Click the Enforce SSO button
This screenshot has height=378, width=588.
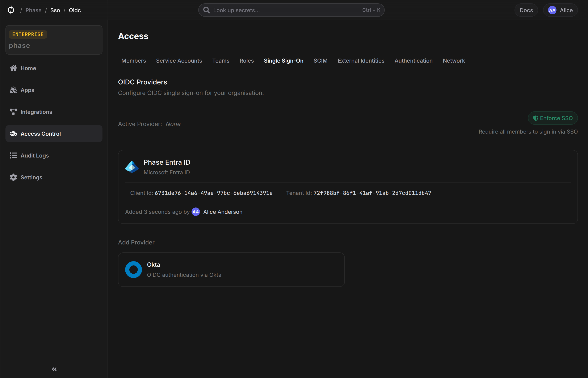click(553, 118)
